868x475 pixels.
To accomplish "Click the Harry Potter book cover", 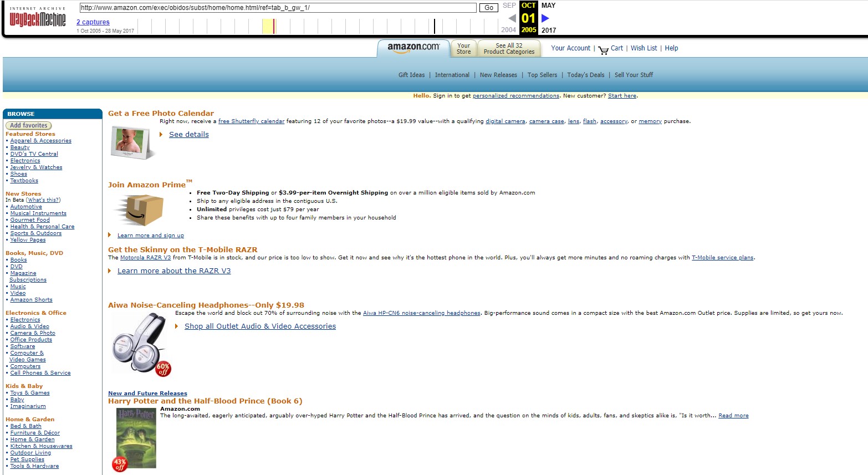I will coord(136,438).
